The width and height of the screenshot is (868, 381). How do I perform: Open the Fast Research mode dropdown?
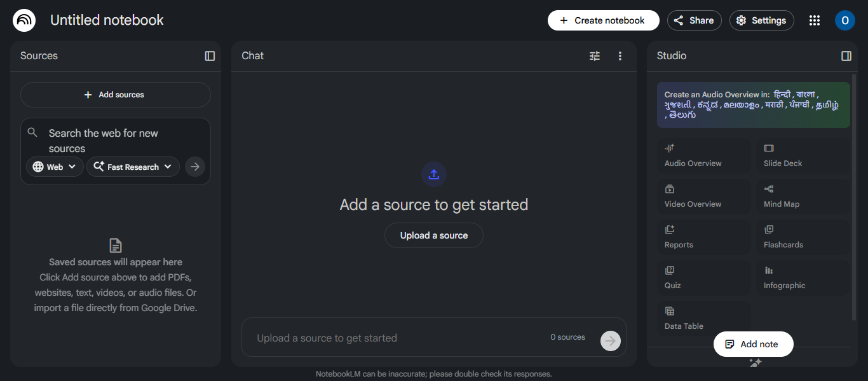[133, 167]
